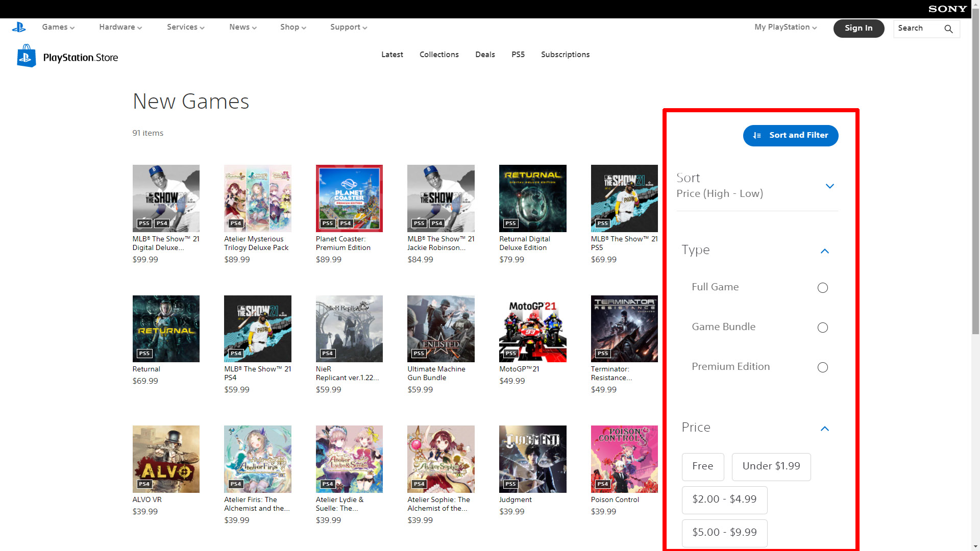Image resolution: width=980 pixels, height=551 pixels.
Task: Click the search magnifier icon
Action: point(948,29)
